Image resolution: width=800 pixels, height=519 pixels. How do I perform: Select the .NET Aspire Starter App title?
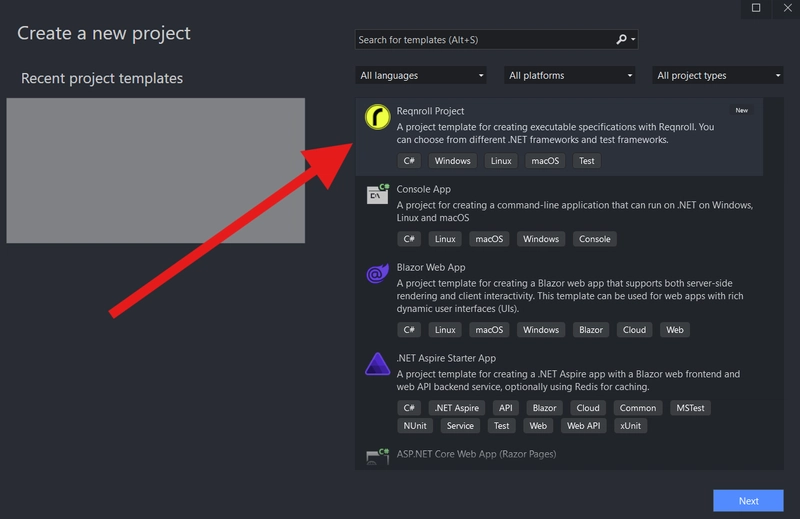[x=446, y=358]
